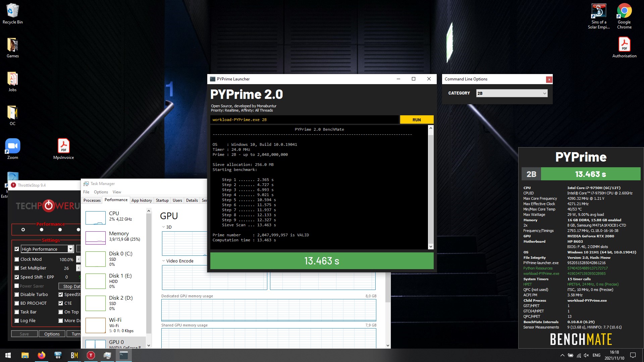Open the Recycle Bin desktop icon
644x362 pixels.
13,13
